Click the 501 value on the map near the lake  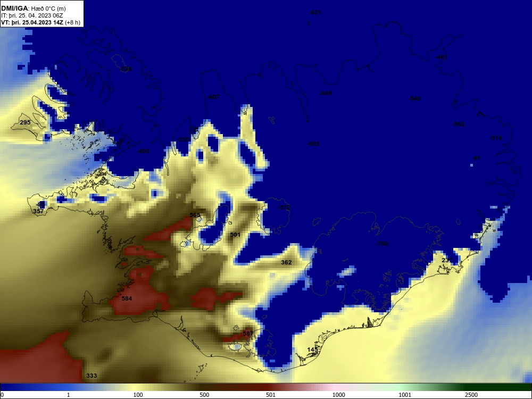pyautogui.click(x=235, y=235)
